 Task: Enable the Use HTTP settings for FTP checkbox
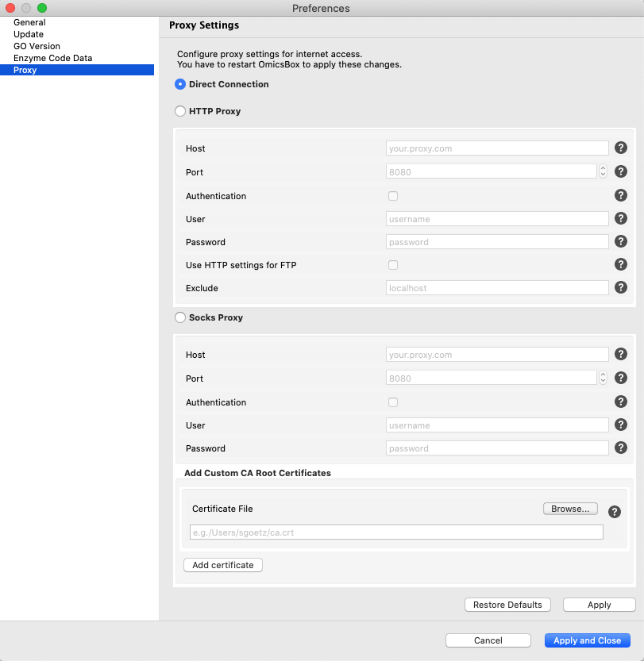coord(393,265)
